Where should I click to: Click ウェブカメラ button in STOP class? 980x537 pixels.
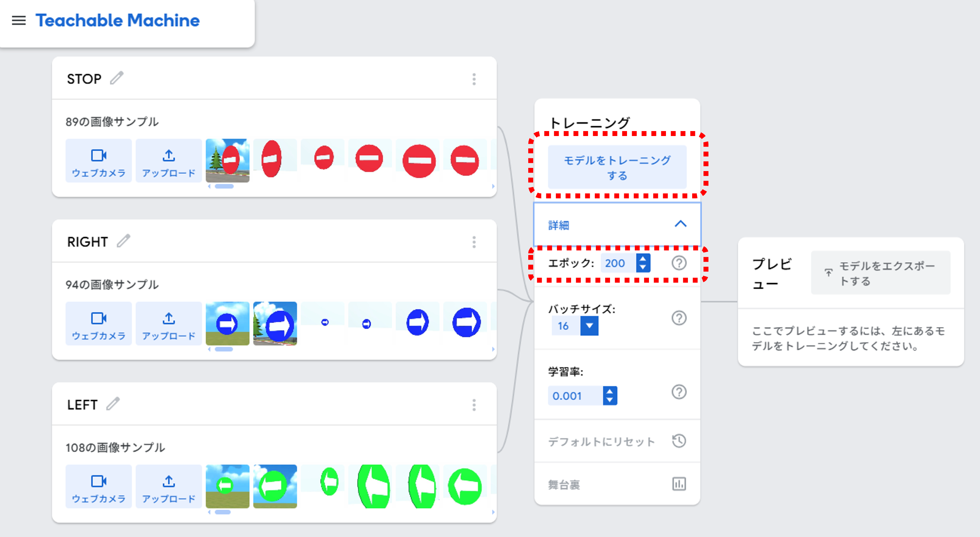point(98,161)
